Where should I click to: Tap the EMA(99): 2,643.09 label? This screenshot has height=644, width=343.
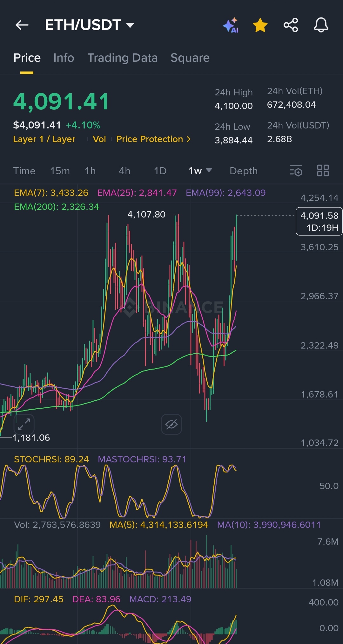(x=225, y=193)
